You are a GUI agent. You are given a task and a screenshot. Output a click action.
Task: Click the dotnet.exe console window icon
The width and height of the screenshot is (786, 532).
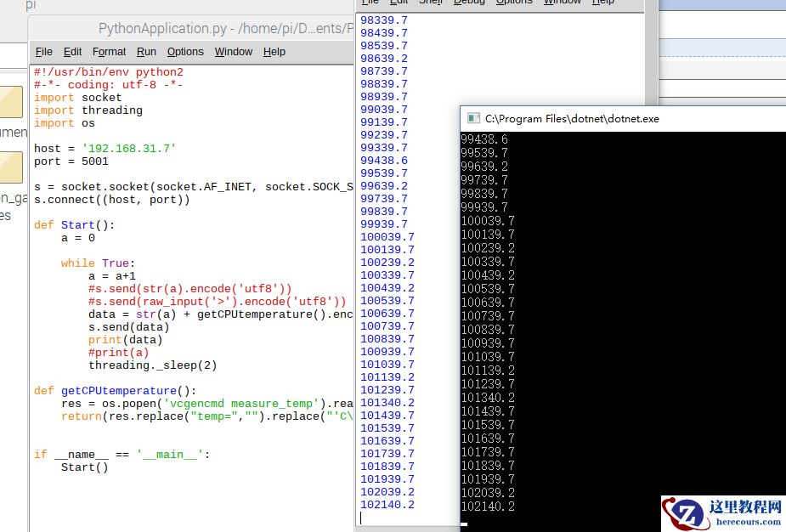472,119
